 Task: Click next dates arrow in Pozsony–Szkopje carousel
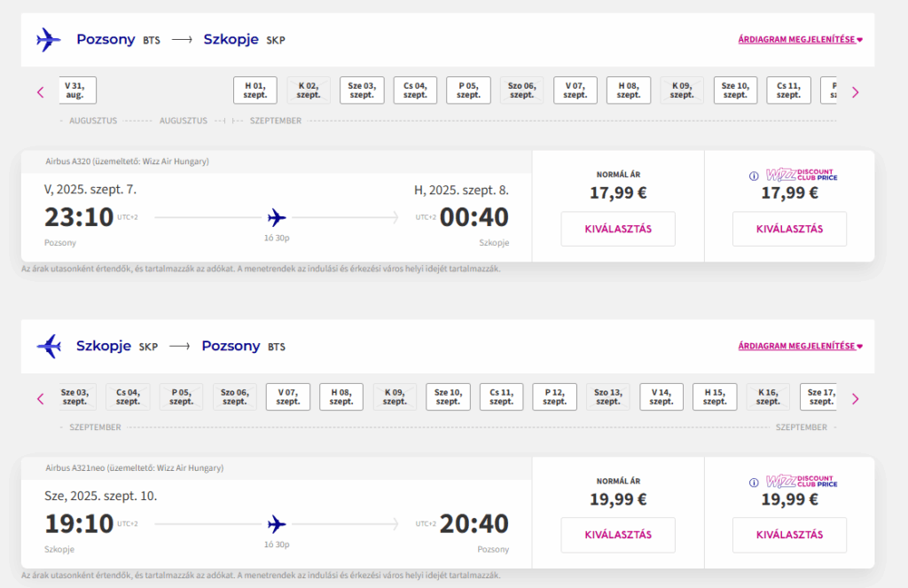pyautogui.click(x=856, y=92)
